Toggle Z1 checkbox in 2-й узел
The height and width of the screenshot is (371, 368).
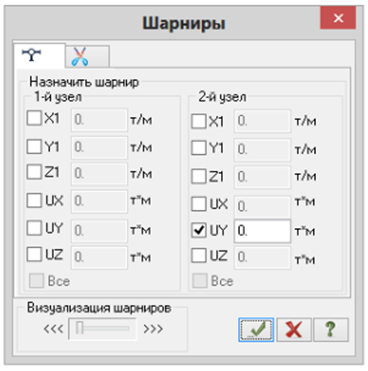pyautogui.click(x=199, y=176)
